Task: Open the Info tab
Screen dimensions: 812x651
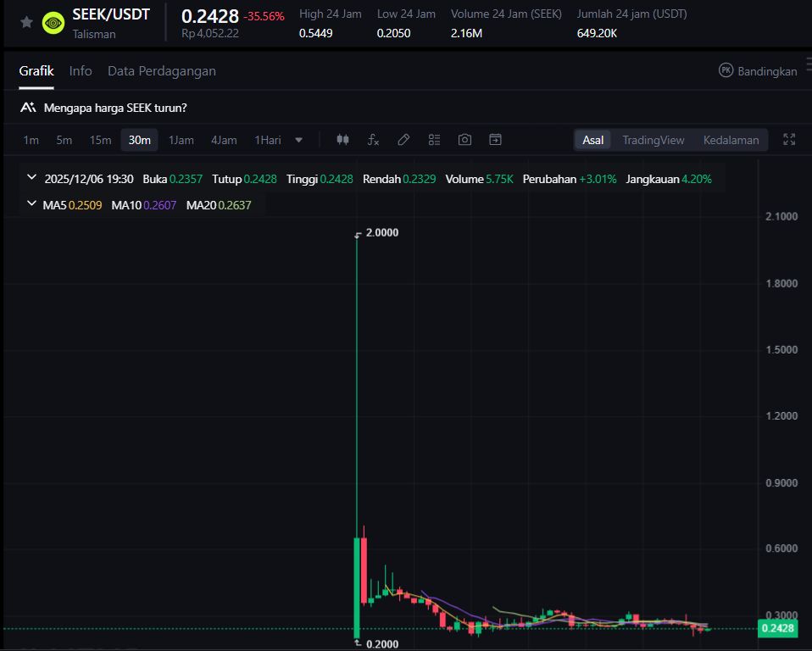Action: coord(81,71)
